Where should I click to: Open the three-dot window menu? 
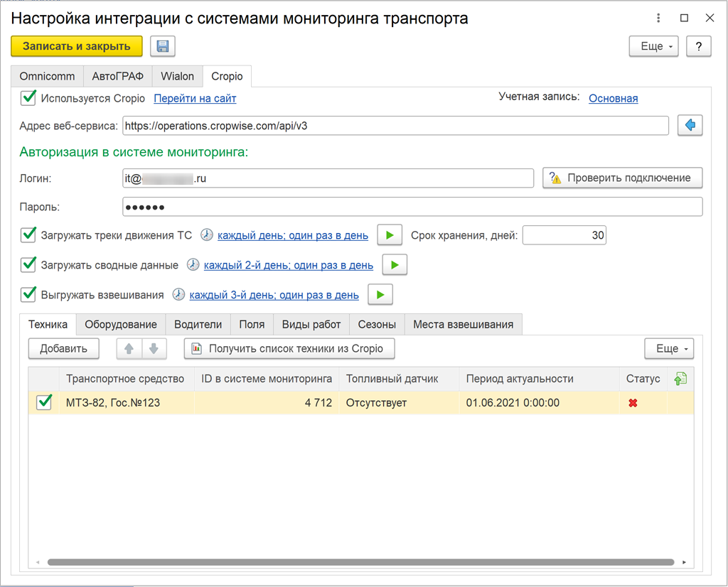click(x=659, y=18)
